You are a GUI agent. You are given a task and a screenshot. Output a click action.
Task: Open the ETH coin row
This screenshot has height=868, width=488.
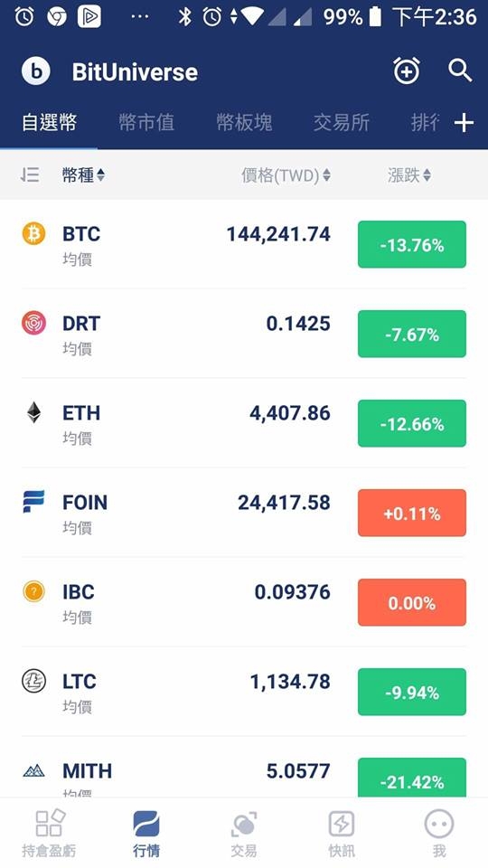click(244, 423)
